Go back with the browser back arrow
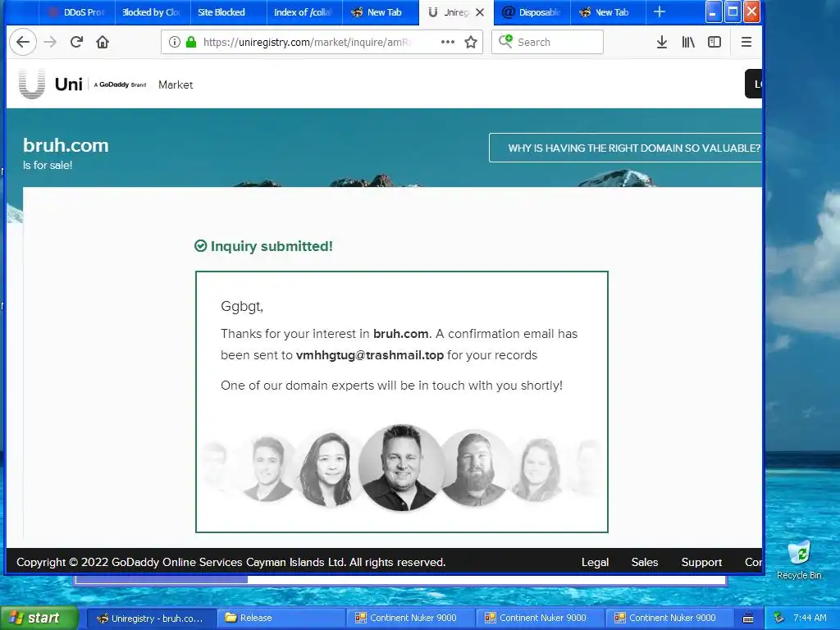The height and width of the screenshot is (630, 840). pos(22,42)
